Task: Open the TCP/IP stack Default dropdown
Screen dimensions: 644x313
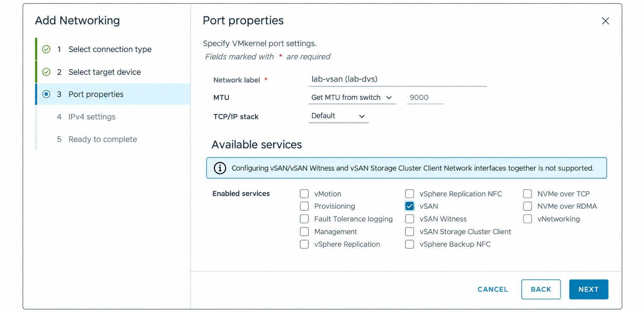Action: 338,116
